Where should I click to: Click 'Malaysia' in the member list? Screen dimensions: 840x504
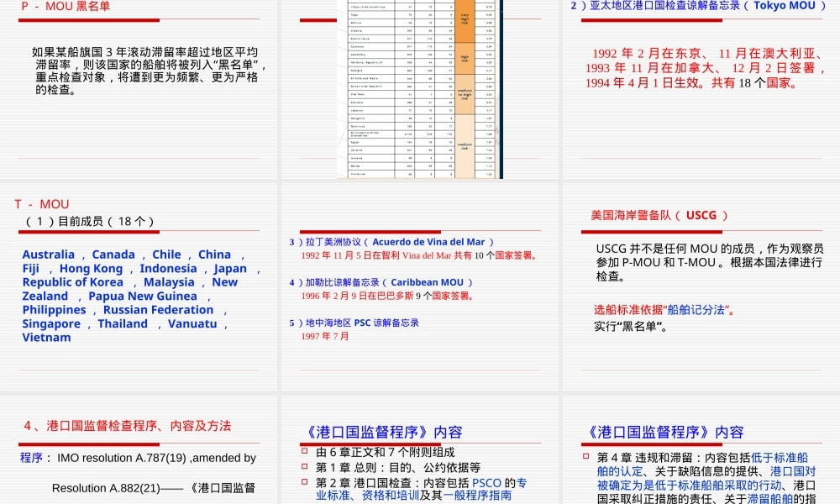(x=169, y=282)
